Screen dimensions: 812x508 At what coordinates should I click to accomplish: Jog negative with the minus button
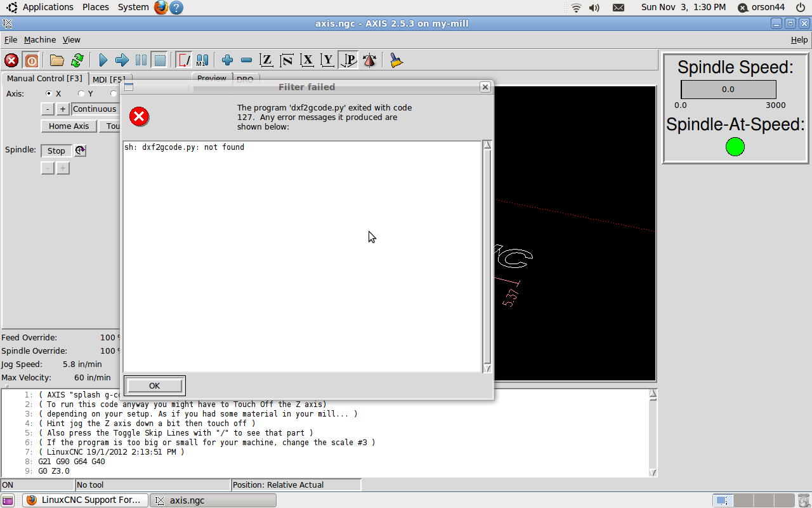point(48,109)
